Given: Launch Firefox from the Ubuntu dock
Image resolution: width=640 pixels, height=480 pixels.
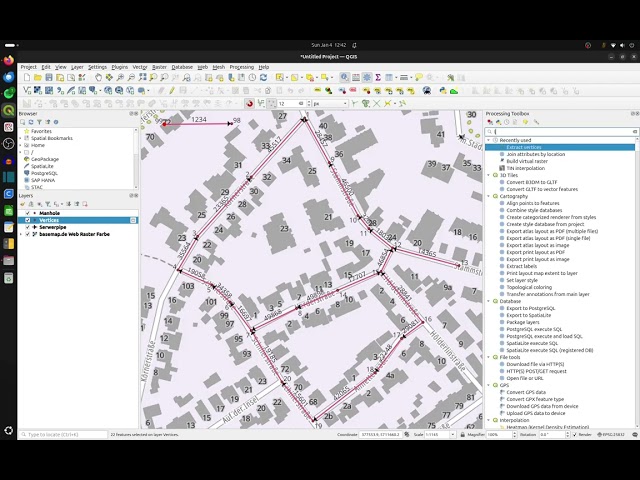Looking at the screenshot, I should (x=9, y=61).
